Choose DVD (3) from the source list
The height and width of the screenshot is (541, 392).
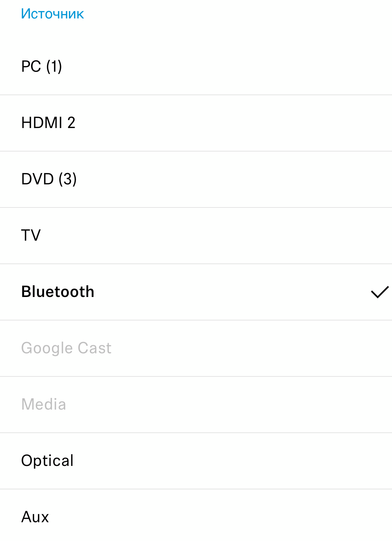196,179
